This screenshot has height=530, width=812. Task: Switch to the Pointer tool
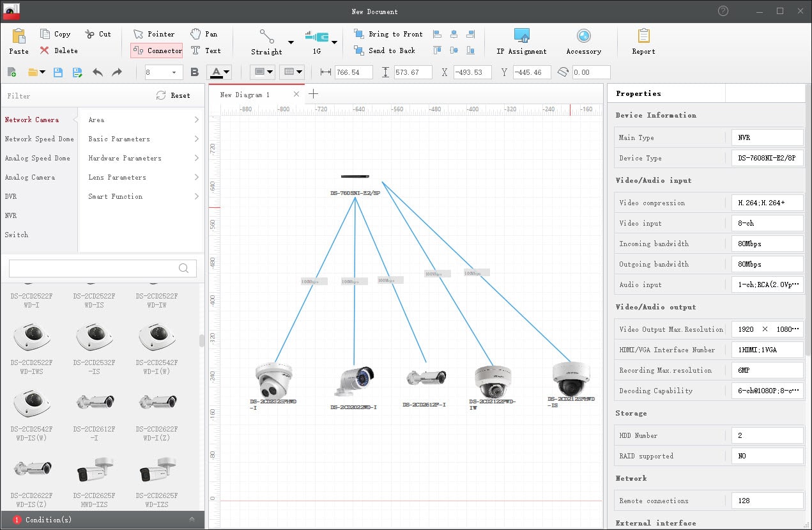click(x=154, y=34)
